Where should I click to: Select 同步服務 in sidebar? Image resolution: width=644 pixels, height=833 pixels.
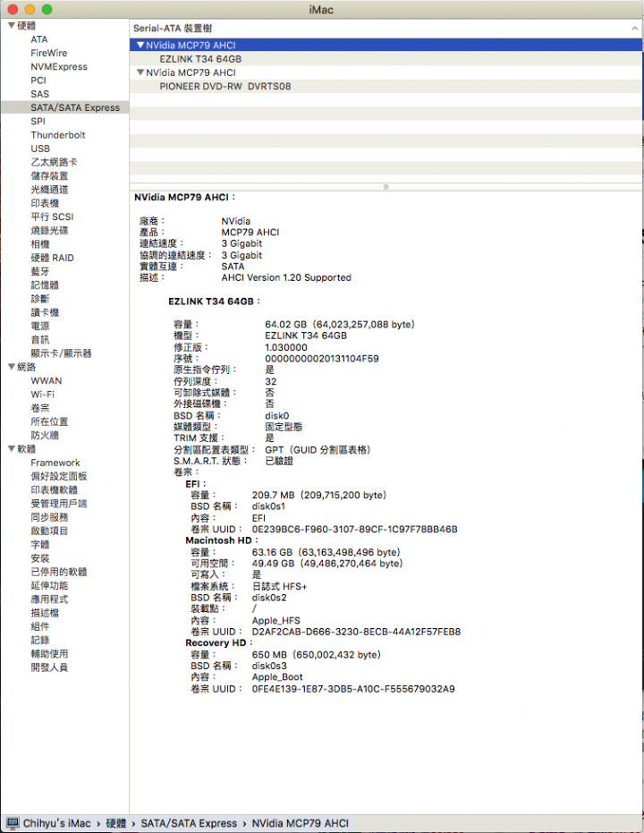[x=49, y=517]
